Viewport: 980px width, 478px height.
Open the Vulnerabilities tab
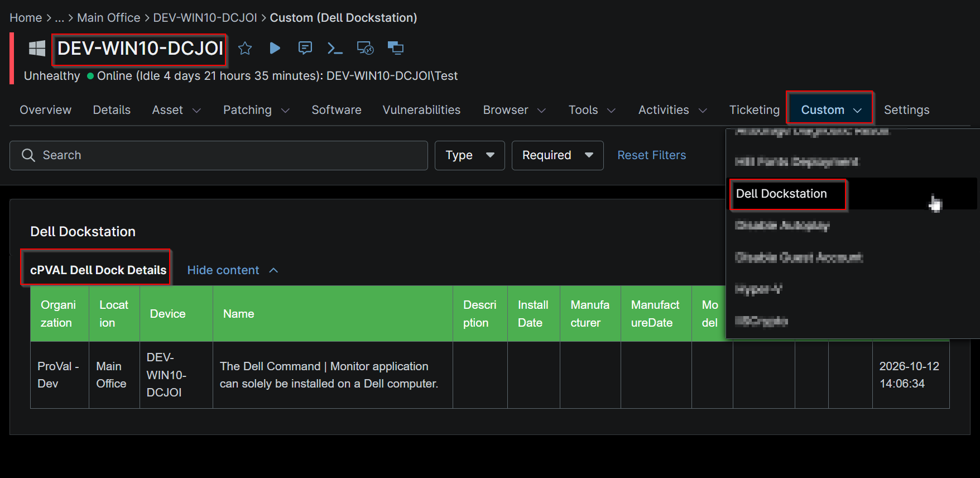[421, 110]
